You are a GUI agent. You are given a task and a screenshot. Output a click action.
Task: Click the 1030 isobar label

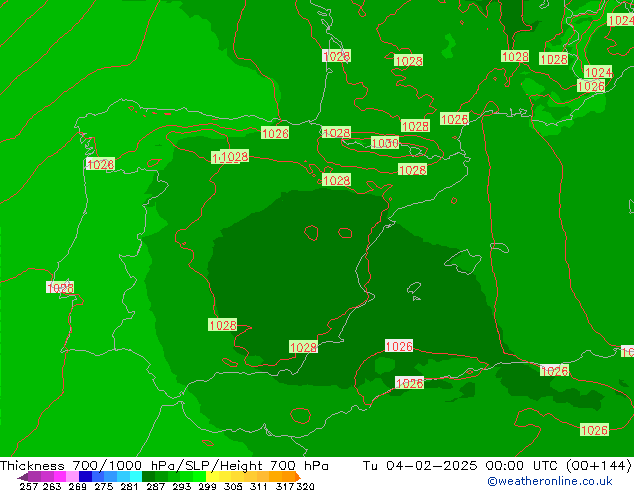385,143
